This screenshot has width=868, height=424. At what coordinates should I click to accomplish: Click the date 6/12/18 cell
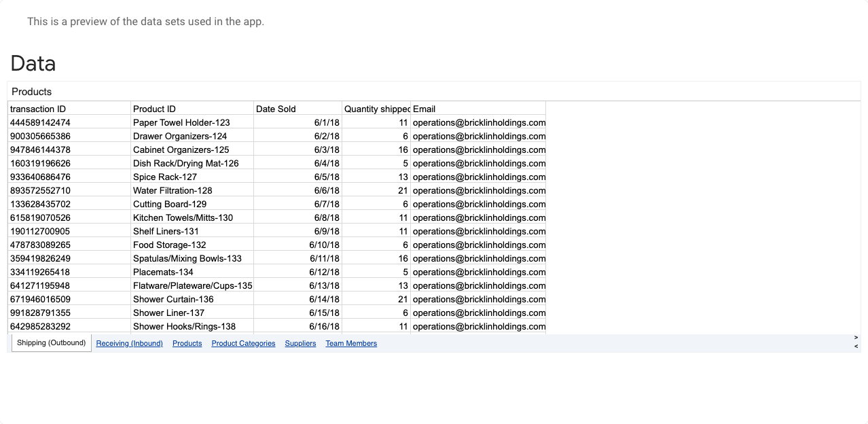[x=298, y=272]
